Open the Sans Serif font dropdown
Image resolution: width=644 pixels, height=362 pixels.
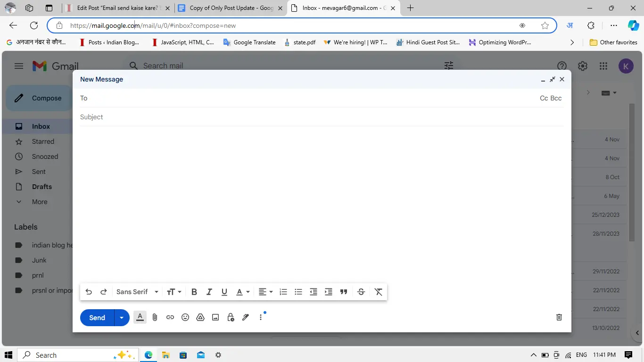(x=137, y=292)
